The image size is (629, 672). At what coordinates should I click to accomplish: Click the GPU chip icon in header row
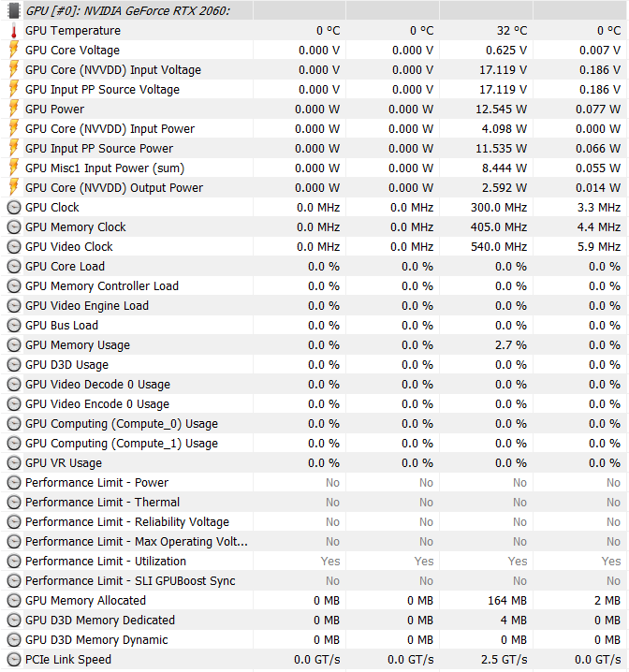point(14,10)
